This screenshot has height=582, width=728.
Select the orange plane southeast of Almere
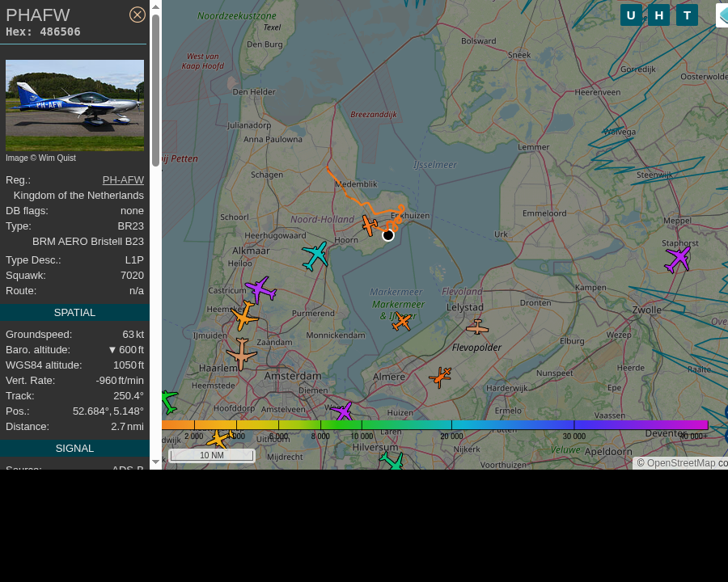(440, 377)
